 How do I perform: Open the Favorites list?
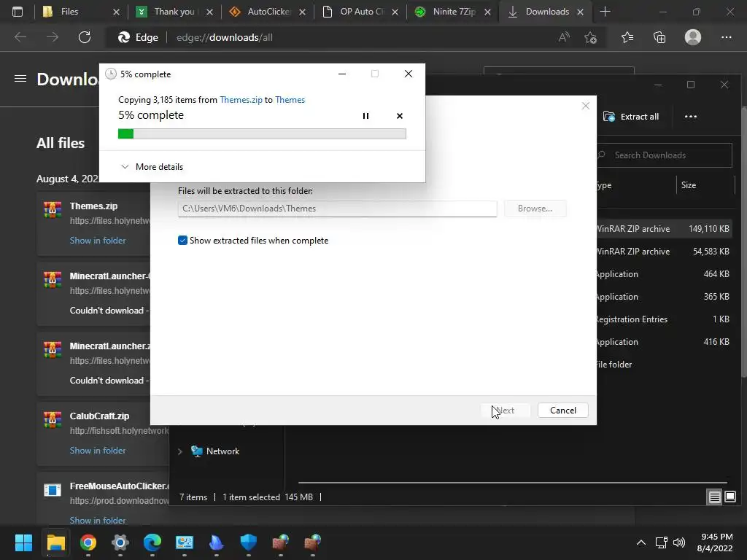(x=627, y=37)
